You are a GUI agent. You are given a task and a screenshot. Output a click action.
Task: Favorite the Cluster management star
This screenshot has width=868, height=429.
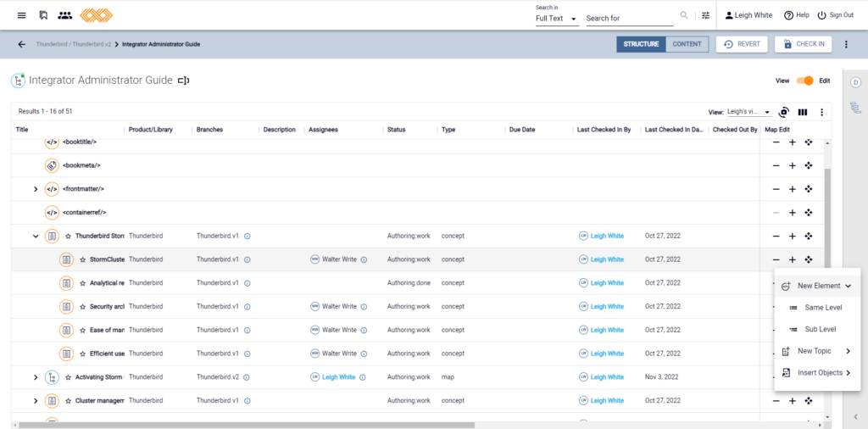tap(68, 401)
